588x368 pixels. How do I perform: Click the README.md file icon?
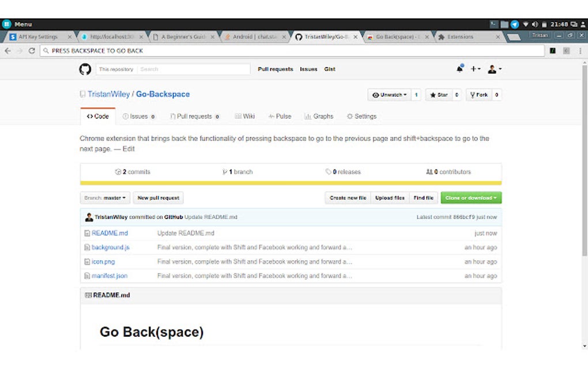coord(88,234)
